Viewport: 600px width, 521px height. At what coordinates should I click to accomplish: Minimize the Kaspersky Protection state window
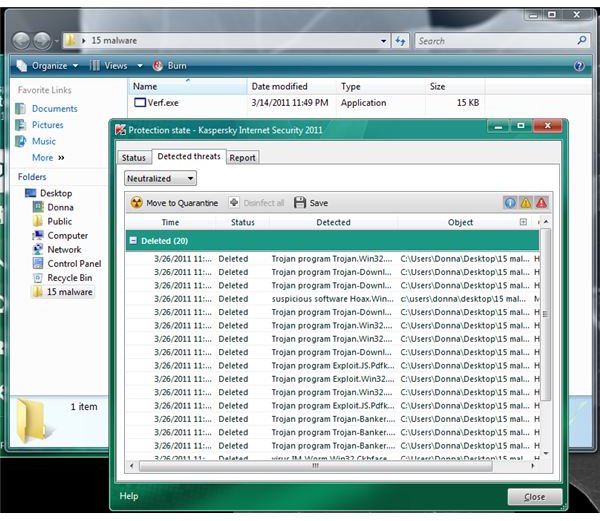(x=498, y=126)
